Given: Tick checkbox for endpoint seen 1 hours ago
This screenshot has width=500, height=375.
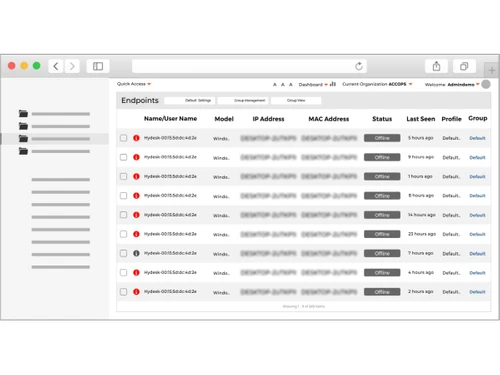Looking at the screenshot, I should point(124,176).
